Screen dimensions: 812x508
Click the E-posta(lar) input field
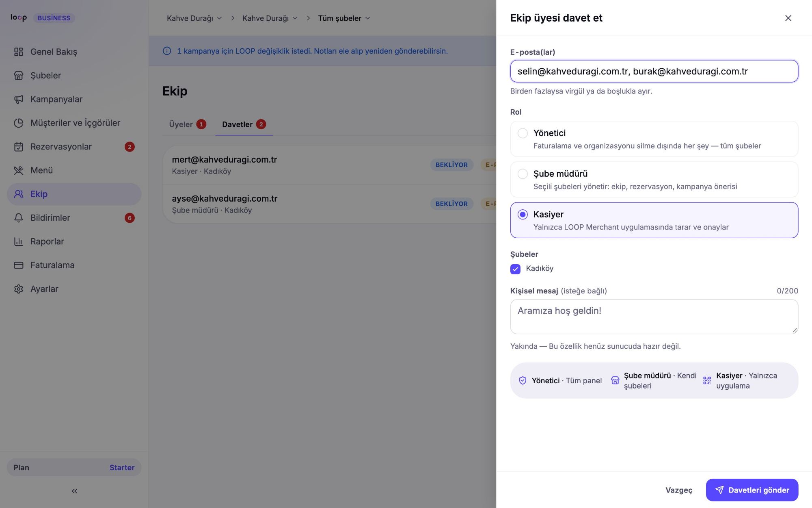pos(654,72)
